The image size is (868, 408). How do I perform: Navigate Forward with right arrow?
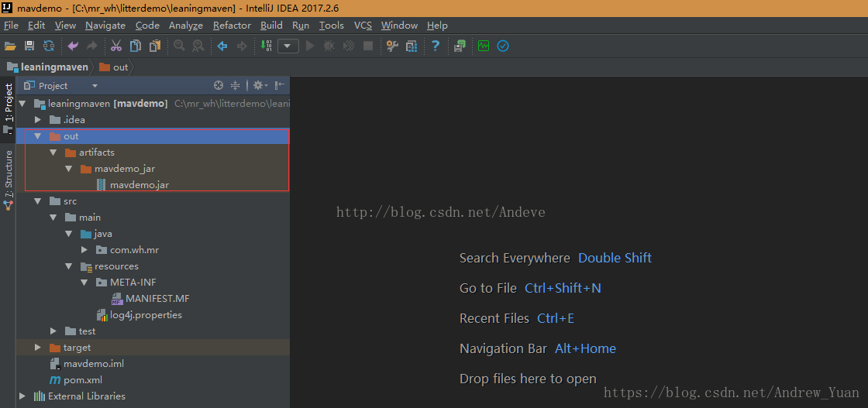(x=241, y=46)
